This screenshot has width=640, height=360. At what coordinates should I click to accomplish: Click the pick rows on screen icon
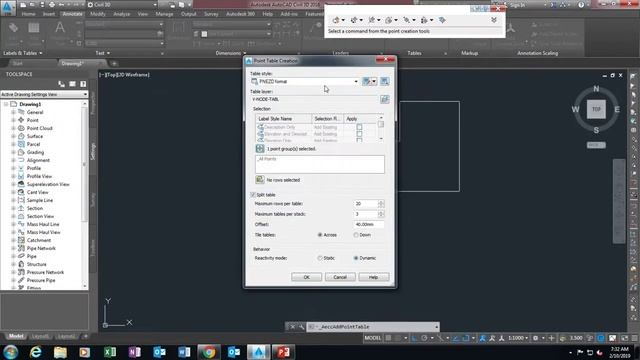click(260, 180)
